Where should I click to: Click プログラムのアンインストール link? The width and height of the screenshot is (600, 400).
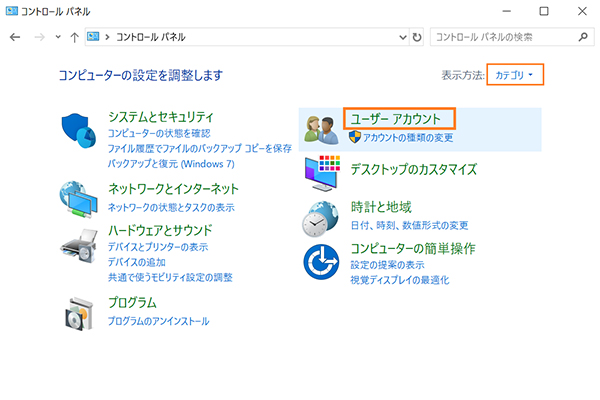pos(158,321)
